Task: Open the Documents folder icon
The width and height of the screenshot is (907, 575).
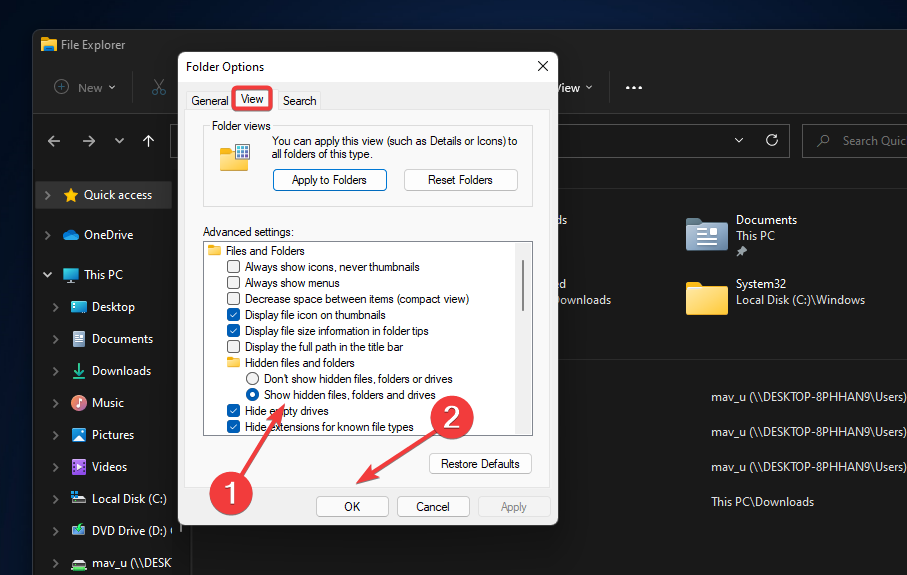Action: (x=706, y=234)
